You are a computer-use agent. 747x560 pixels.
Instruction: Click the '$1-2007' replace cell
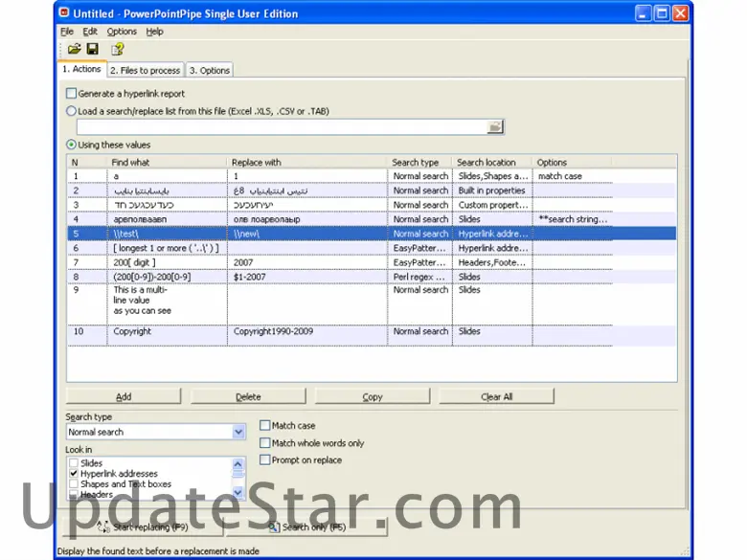click(x=307, y=277)
